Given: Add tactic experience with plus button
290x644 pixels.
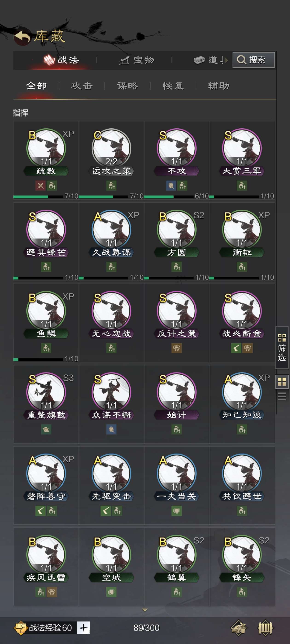Looking at the screenshot, I should [83, 628].
